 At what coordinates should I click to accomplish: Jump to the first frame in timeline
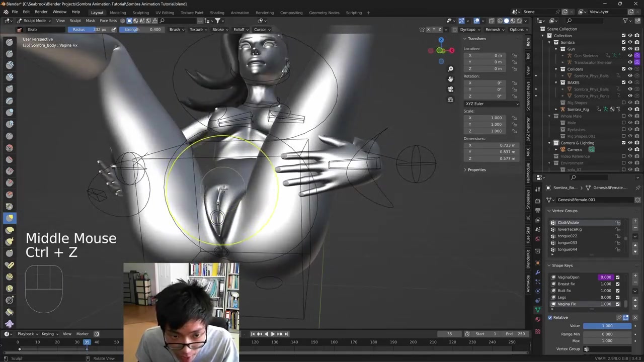(x=253, y=334)
